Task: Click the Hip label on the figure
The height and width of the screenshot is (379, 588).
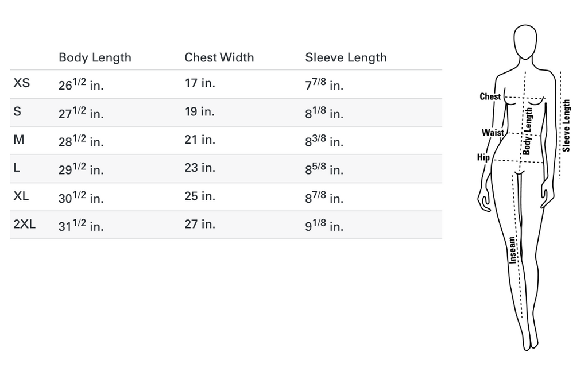Action: [483, 157]
